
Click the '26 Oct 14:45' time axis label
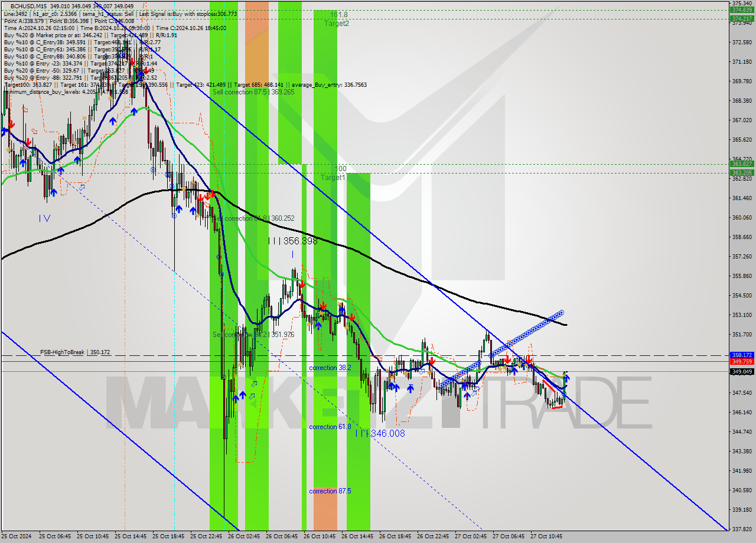tap(357, 537)
